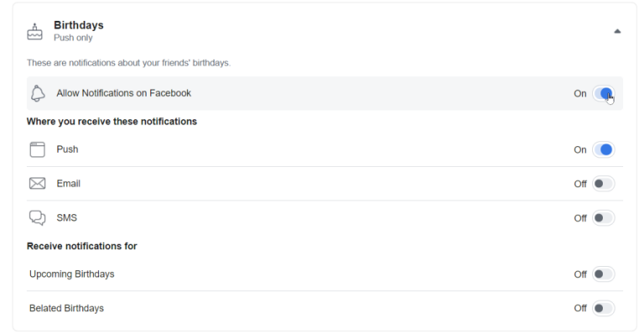Click the Email envelope icon
The height and width of the screenshot is (334, 644).
[x=38, y=183]
